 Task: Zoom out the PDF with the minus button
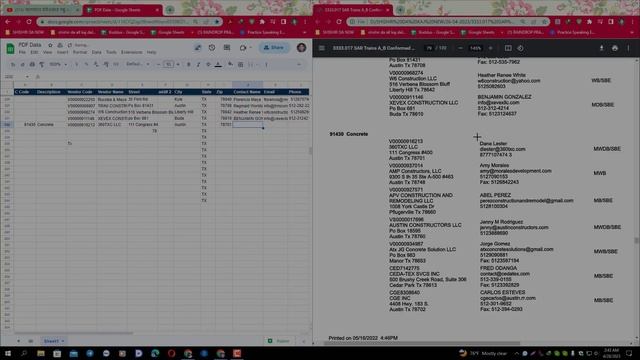460,48
